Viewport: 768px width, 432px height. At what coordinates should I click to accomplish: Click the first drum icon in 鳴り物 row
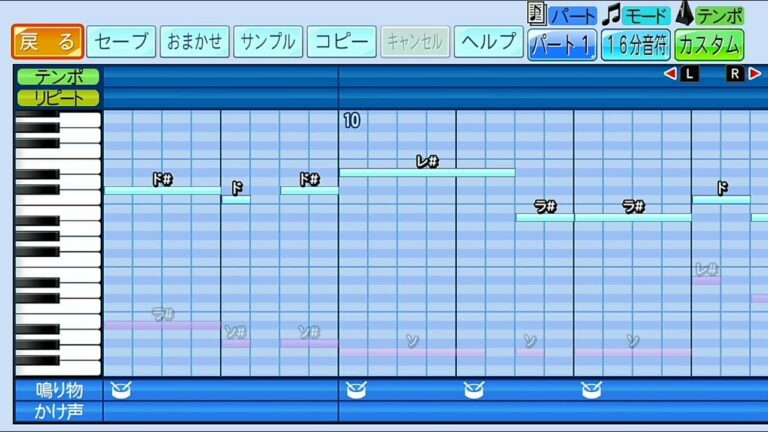120,388
